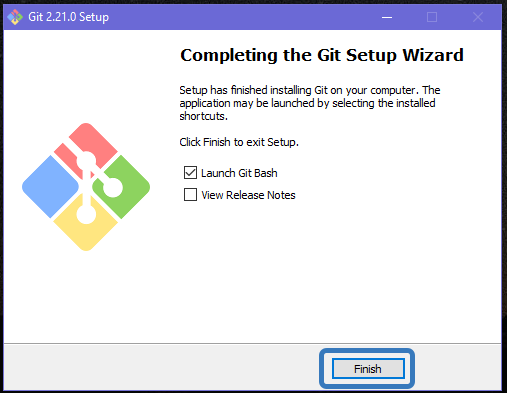Enable the View Release Notes checkbox
Viewport: 507px width, 393px height.
[x=190, y=195]
